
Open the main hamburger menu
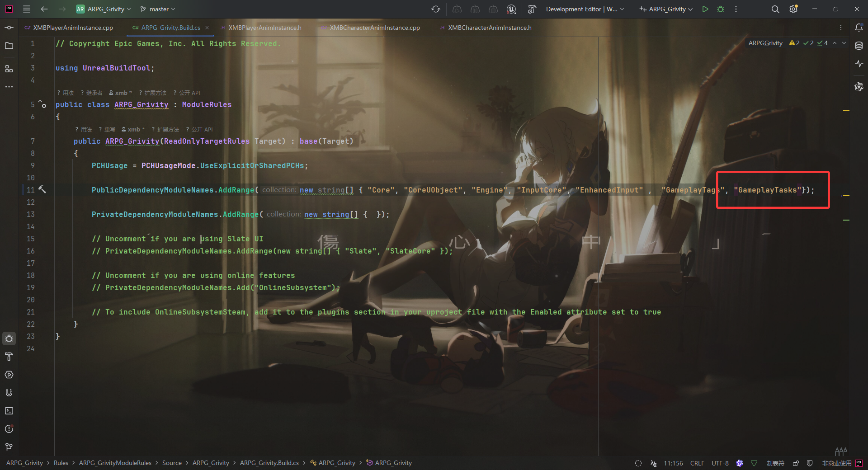click(27, 9)
